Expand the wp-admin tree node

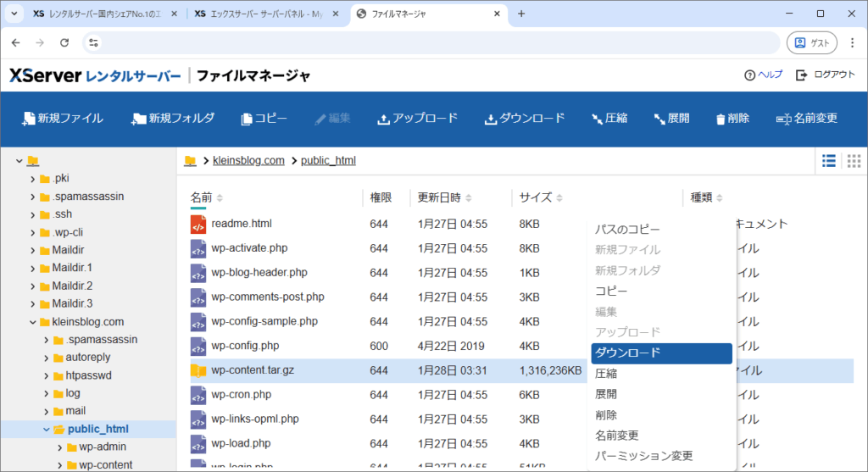tap(60, 447)
